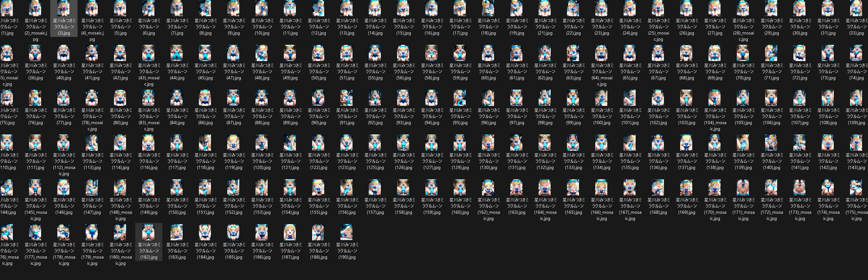Click the file name ending (28)_mosaic.jpg
This screenshot has width=868, height=280.
point(743,30)
